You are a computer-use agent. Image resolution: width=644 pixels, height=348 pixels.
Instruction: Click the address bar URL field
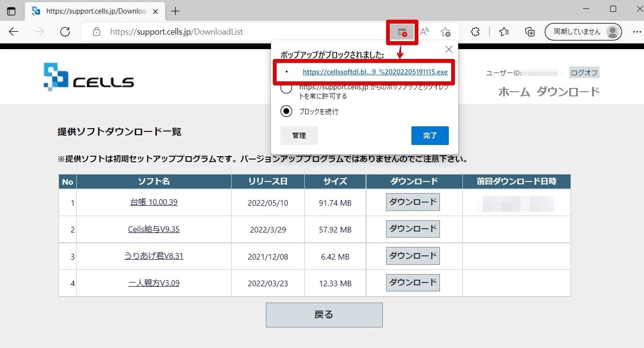234,32
